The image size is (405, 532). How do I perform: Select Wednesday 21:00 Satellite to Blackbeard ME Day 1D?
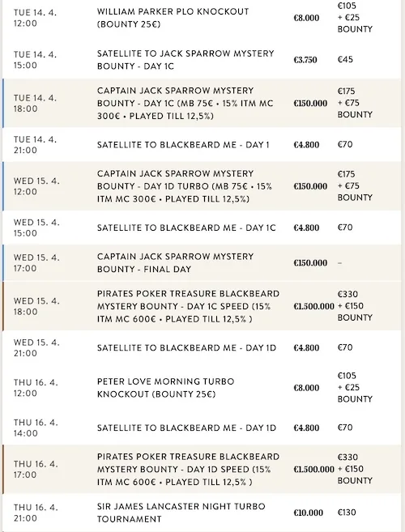[x=202, y=347]
